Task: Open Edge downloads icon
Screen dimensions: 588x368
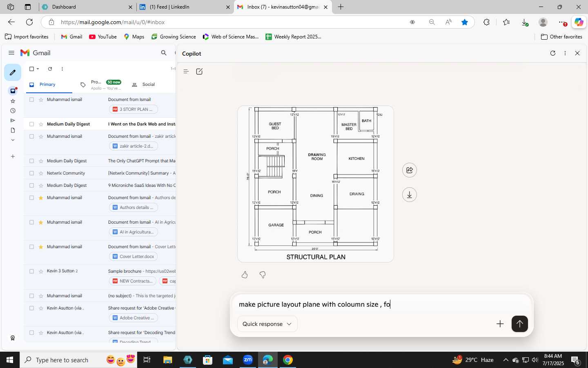Action: pos(525,22)
